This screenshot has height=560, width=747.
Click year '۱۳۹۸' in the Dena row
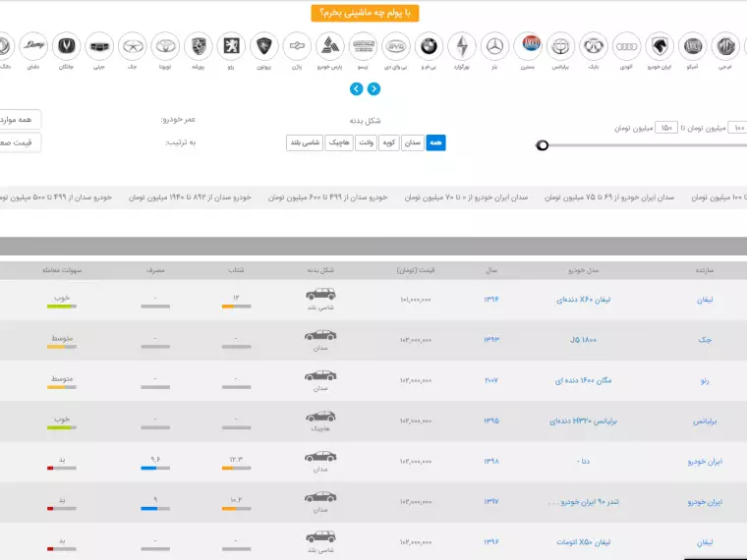pos(491,462)
